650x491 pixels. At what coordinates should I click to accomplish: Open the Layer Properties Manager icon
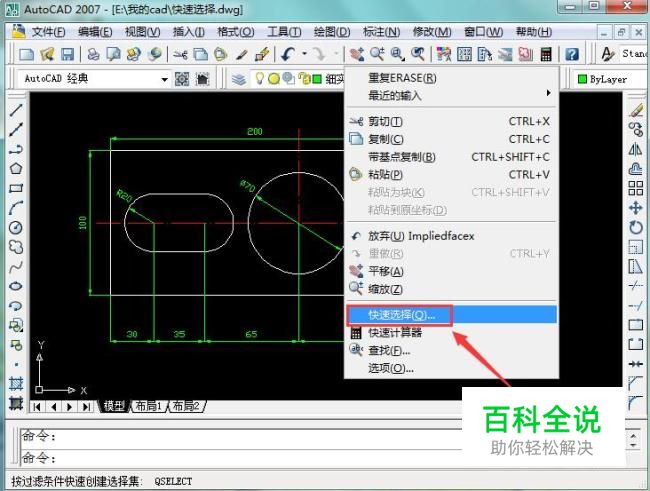[x=239, y=78]
